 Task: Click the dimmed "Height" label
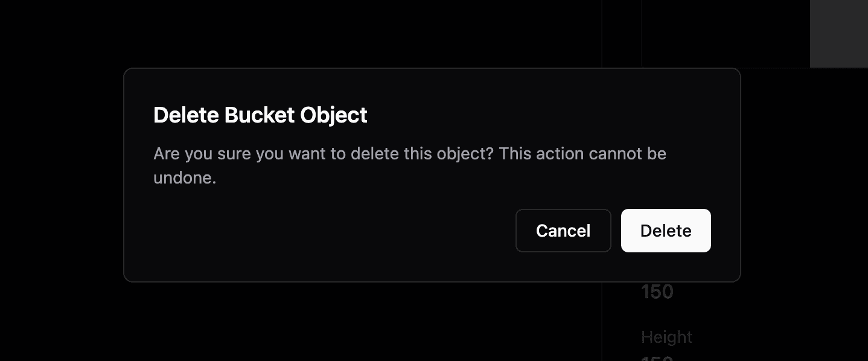[666, 337]
